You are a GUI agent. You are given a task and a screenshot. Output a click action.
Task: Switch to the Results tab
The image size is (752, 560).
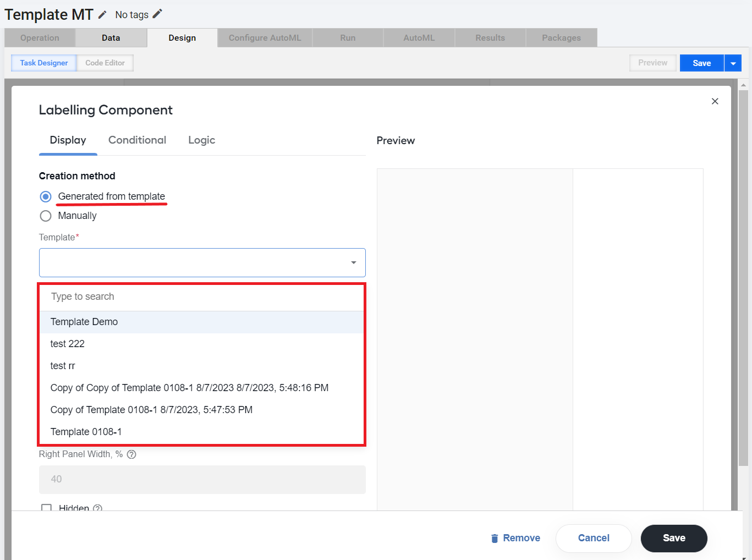tap(490, 37)
